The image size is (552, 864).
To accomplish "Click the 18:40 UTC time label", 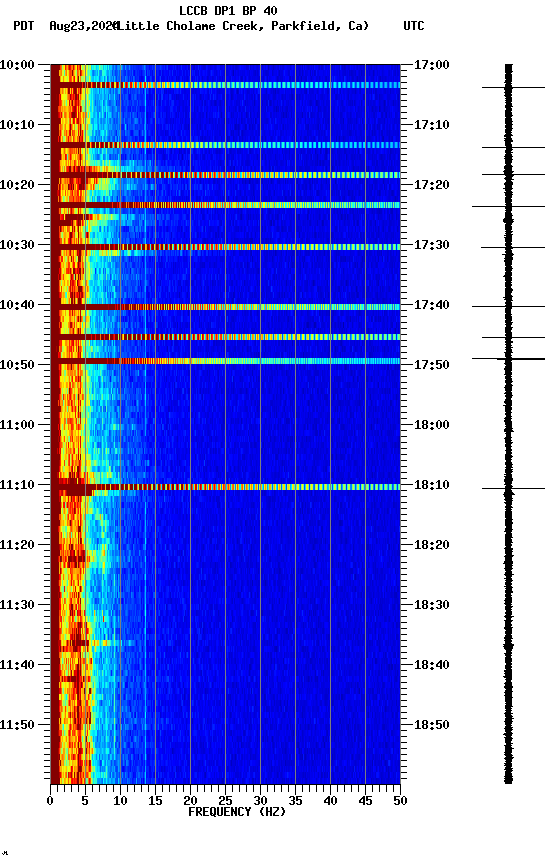I will (431, 665).
